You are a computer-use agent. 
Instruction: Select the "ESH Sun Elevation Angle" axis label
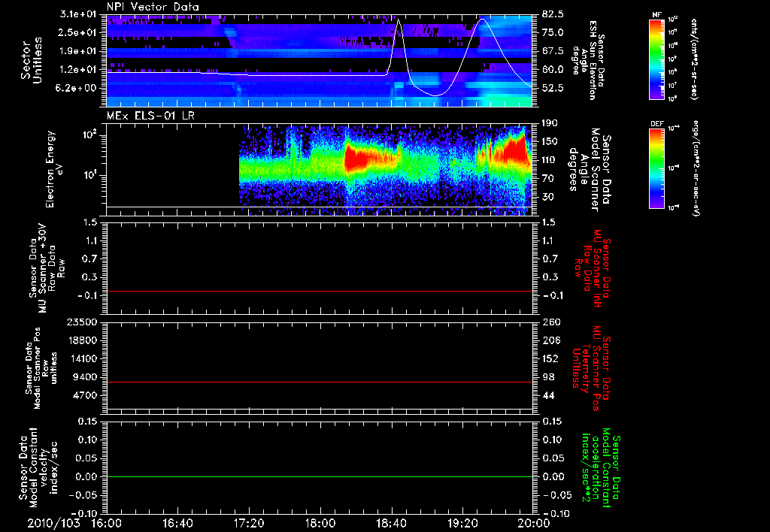click(589, 60)
